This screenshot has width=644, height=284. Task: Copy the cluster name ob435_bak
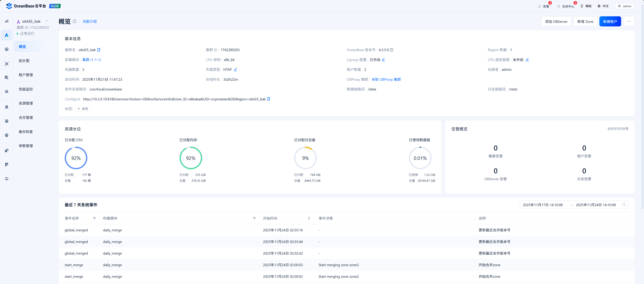click(98, 50)
